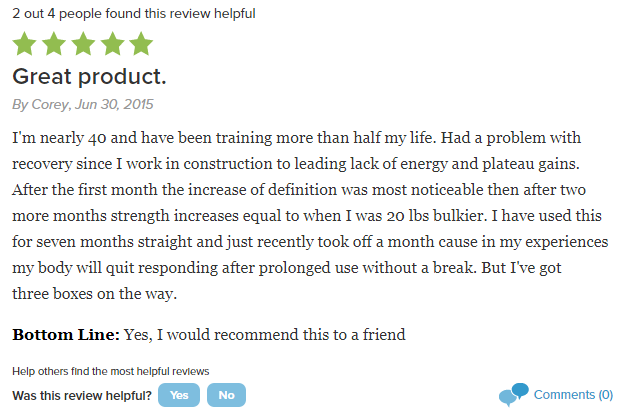Click the review's first line about training
Image resolution: width=618 pixels, height=419 pixels.
[x=296, y=138]
